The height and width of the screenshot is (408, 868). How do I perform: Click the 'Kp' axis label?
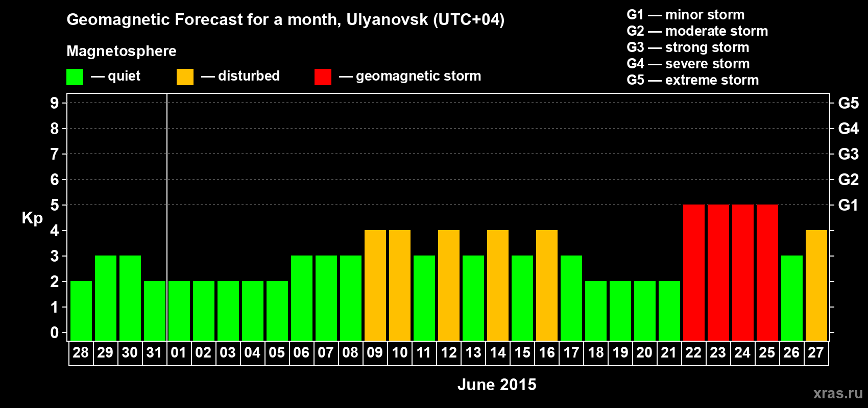click(x=32, y=218)
